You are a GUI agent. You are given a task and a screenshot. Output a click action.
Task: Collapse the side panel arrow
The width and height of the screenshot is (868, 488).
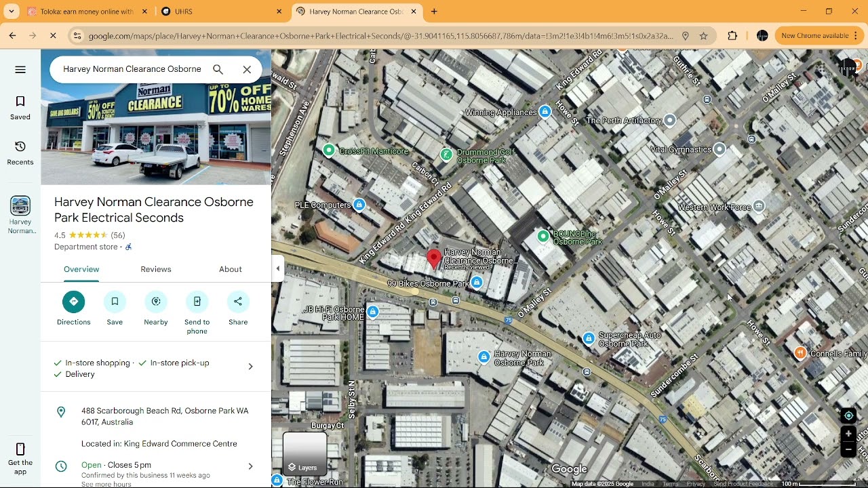click(277, 269)
